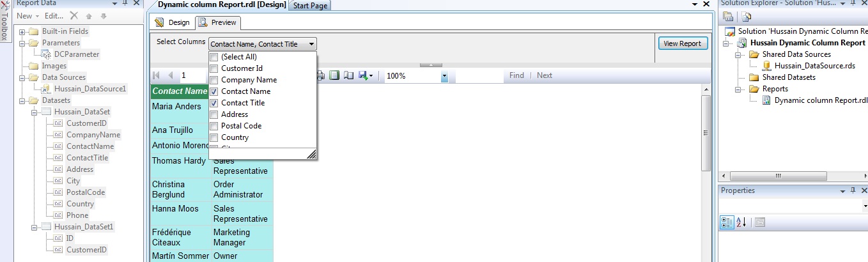Open the export options arrow

pyautogui.click(x=371, y=76)
